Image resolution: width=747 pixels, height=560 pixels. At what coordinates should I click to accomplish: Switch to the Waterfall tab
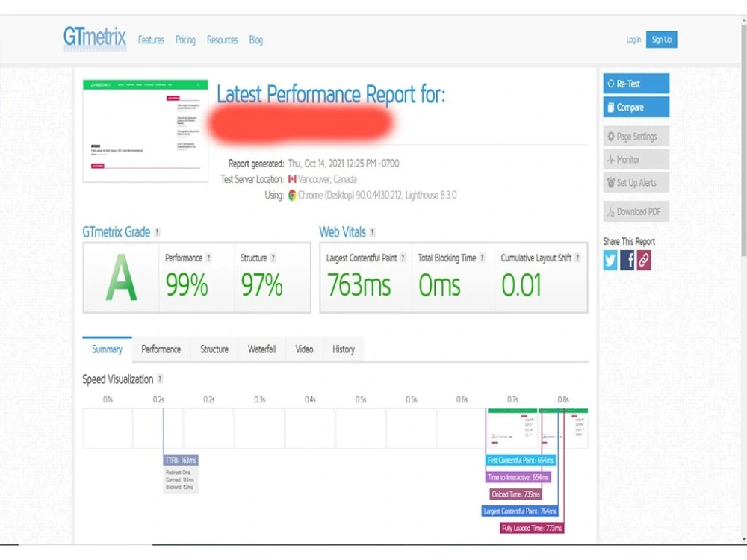coord(261,349)
